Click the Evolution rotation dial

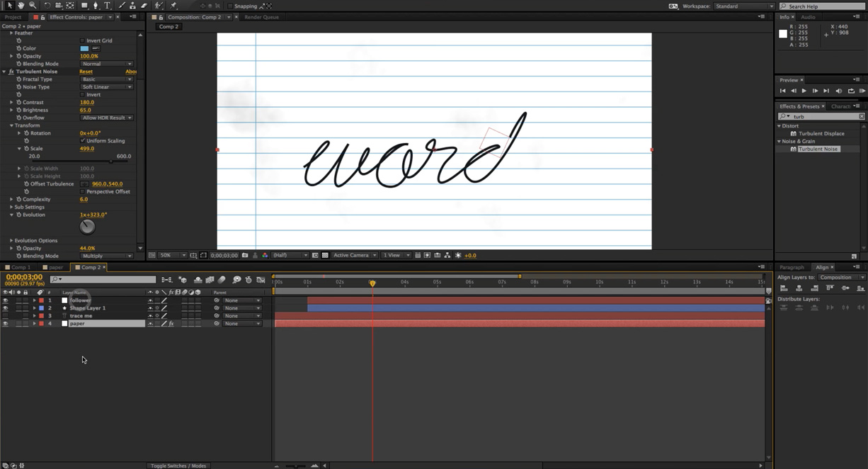87,227
